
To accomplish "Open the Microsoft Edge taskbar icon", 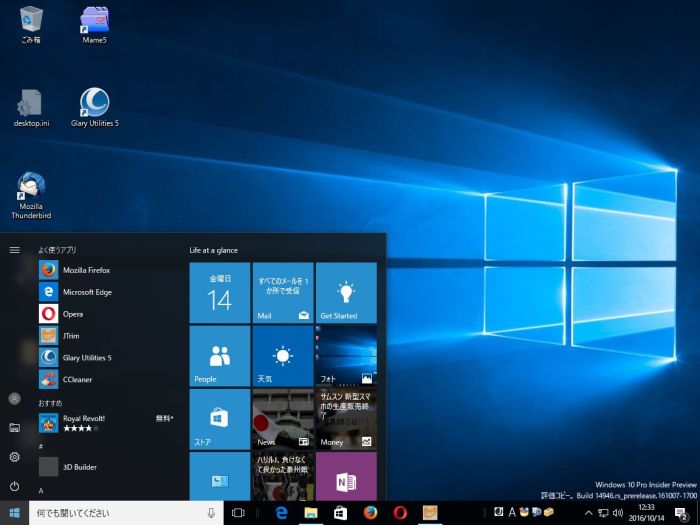I will [x=282, y=512].
